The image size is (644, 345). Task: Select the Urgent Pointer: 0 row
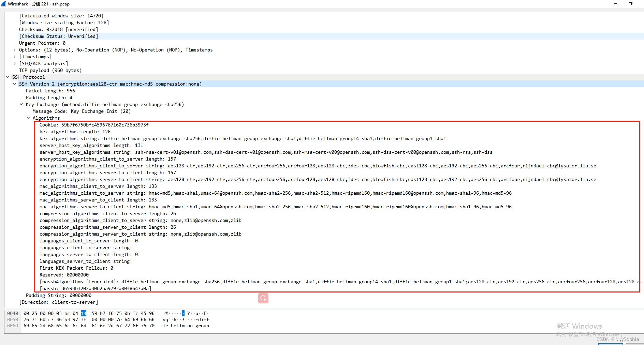click(x=42, y=43)
